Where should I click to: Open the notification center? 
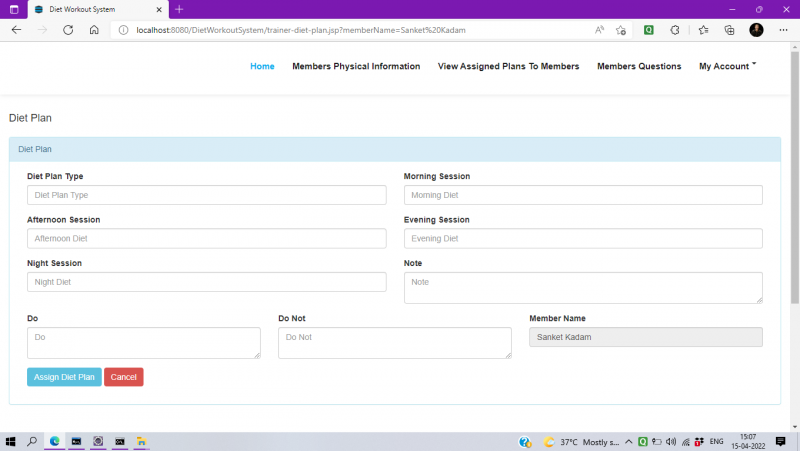[x=780, y=442]
